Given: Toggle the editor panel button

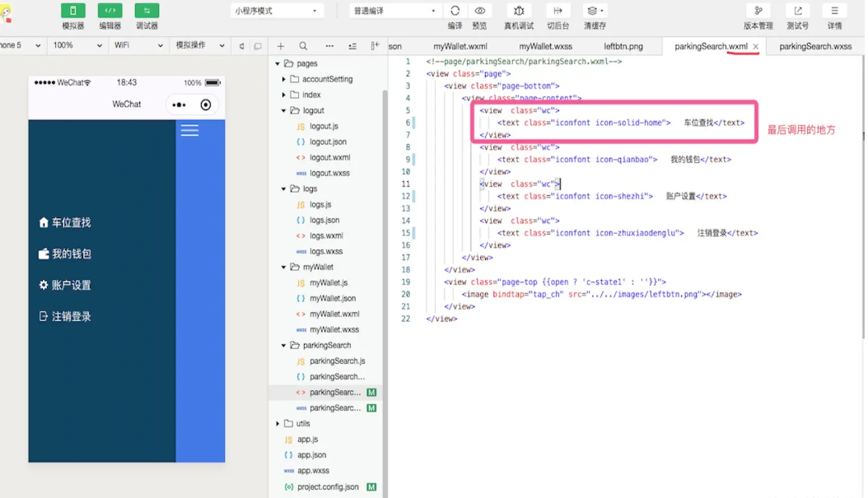Looking at the screenshot, I should pyautogui.click(x=110, y=11).
